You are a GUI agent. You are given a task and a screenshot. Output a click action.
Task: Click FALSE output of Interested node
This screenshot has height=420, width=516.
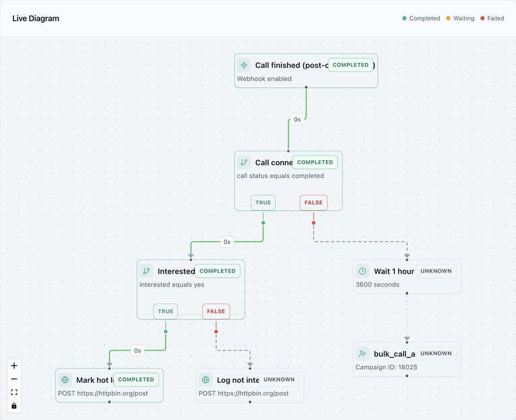pos(216,311)
